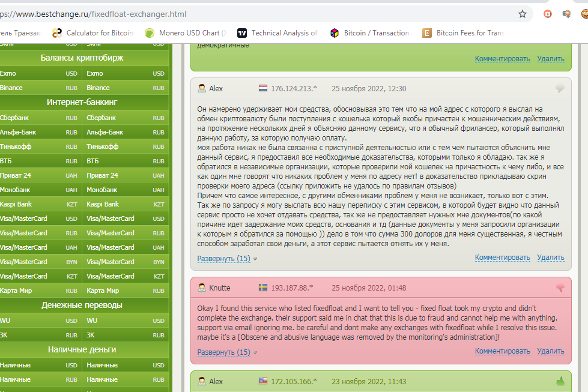Choose Приват 24 UAH in the right column
Viewport: 588px width, 392px height.
(x=126, y=175)
